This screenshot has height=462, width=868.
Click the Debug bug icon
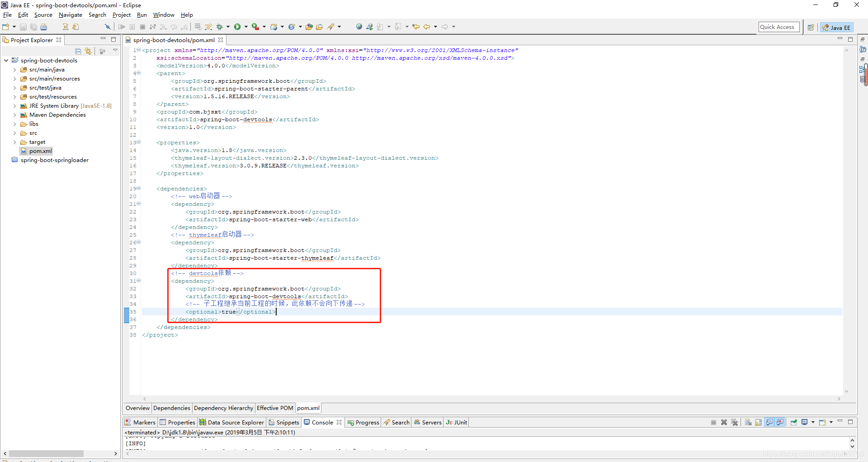[x=220, y=27]
